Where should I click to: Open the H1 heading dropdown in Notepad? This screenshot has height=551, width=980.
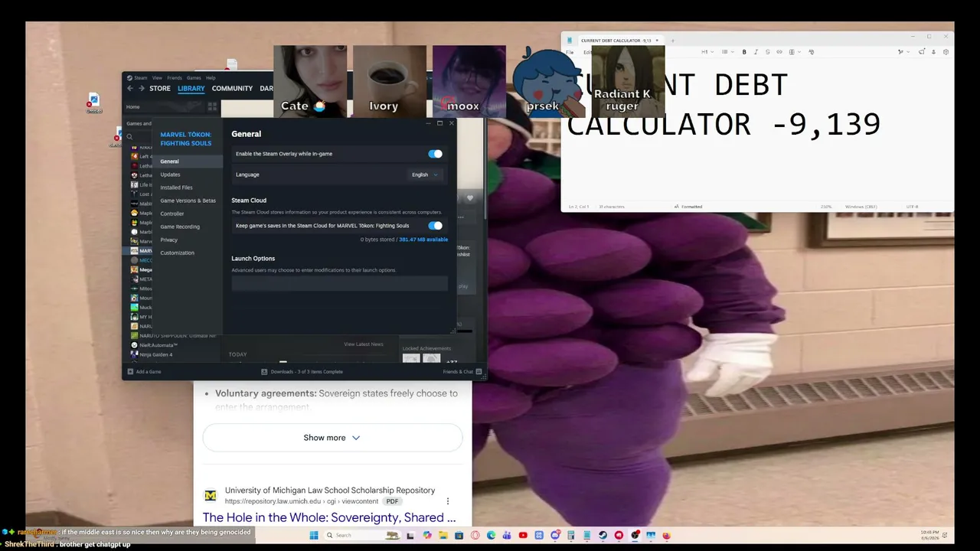pos(707,52)
